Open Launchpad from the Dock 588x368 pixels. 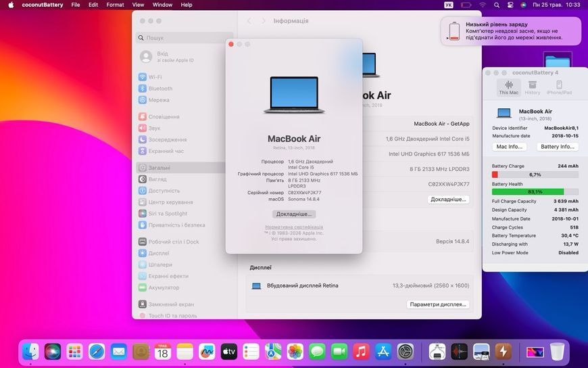(74, 352)
